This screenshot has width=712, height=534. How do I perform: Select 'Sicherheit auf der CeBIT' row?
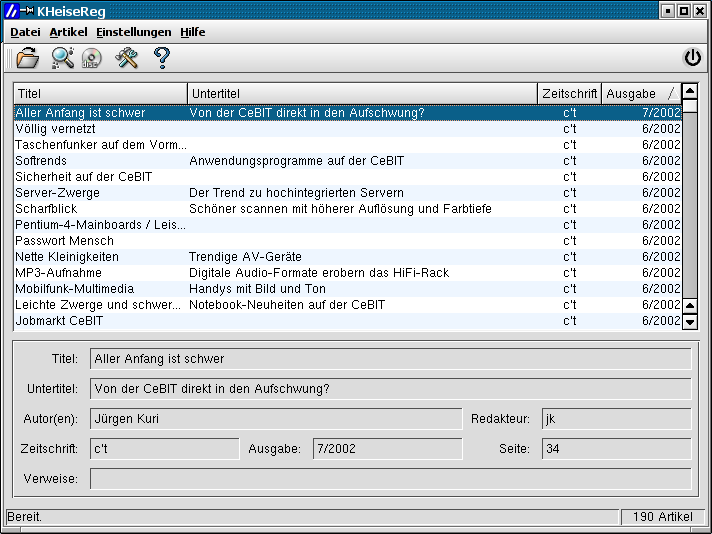[x=348, y=177]
